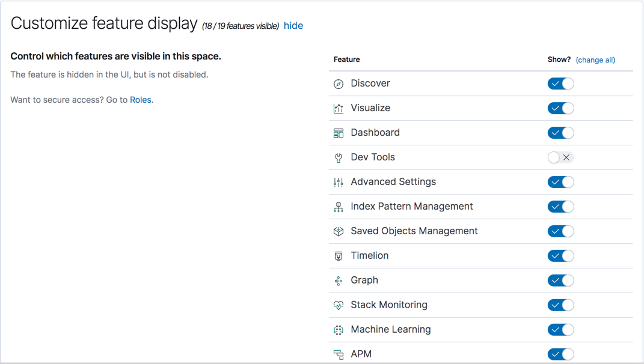This screenshot has height=364, width=644.
Task: Disable the Discover feature toggle
Action: point(560,83)
